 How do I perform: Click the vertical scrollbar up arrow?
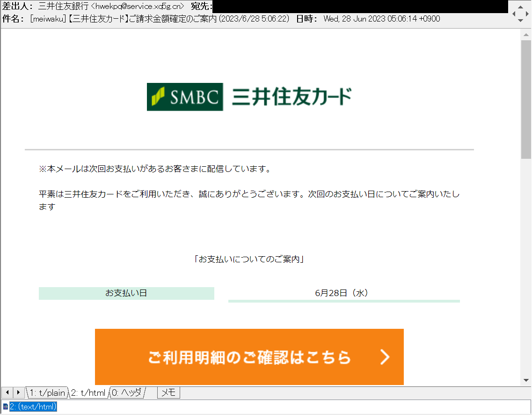click(x=526, y=35)
